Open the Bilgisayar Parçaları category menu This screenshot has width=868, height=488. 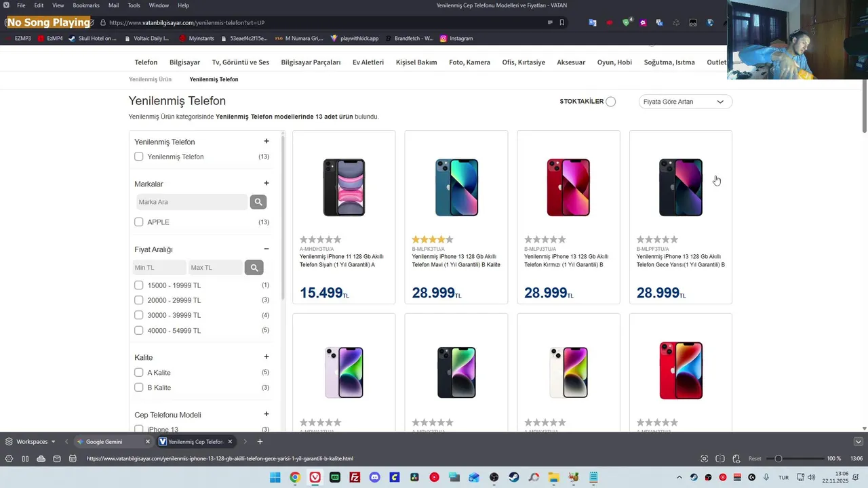tap(311, 62)
